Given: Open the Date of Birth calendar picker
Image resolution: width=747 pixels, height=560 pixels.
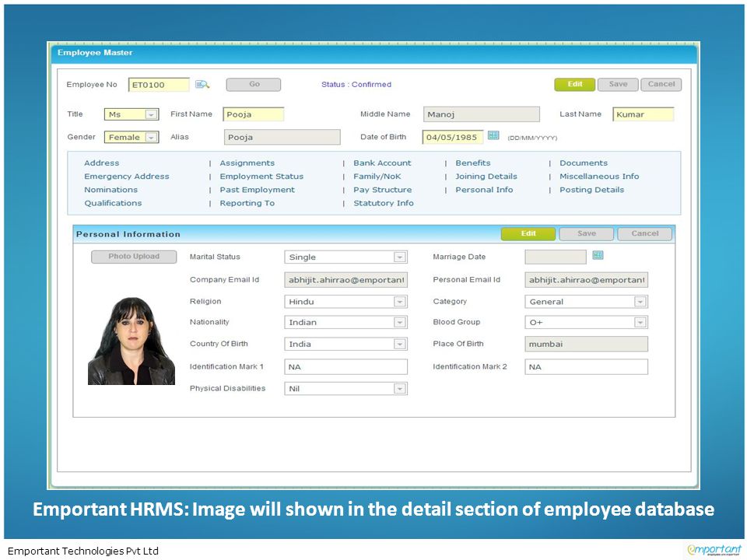Looking at the screenshot, I should (493, 135).
